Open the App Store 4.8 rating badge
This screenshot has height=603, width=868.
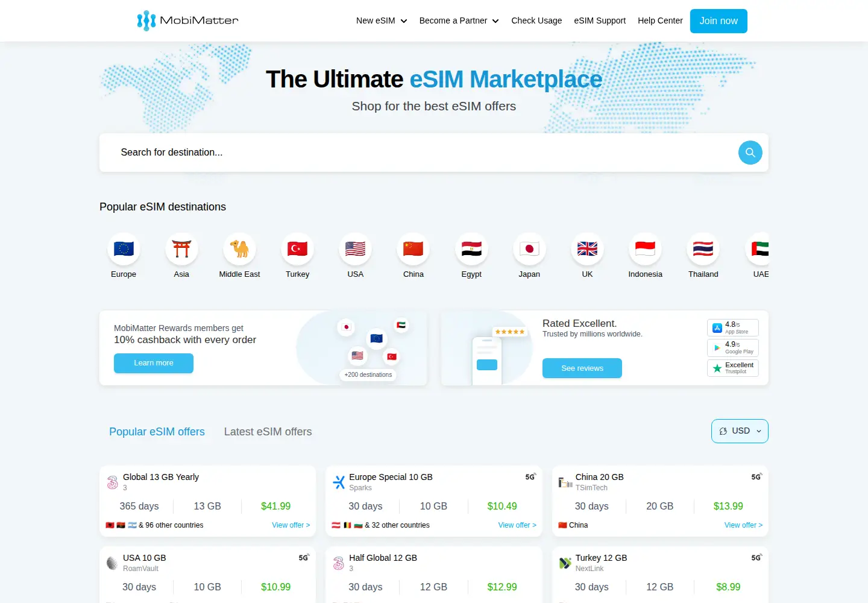click(733, 328)
